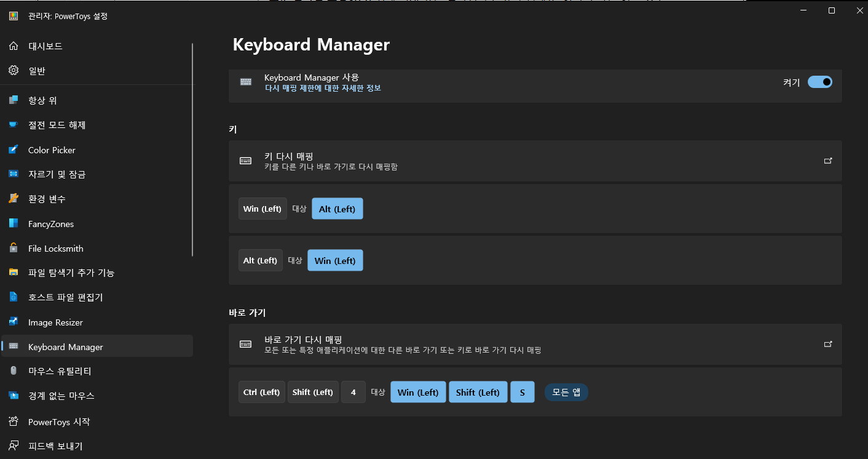This screenshot has height=459, width=868.
Task: Click the Keyboard Manager page title
Action: pos(311,45)
